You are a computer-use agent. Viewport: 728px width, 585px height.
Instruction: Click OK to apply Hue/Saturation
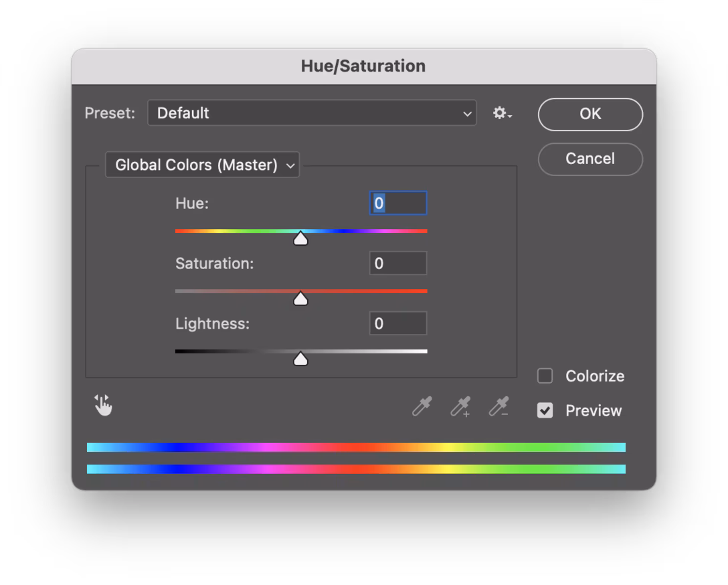point(590,114)
